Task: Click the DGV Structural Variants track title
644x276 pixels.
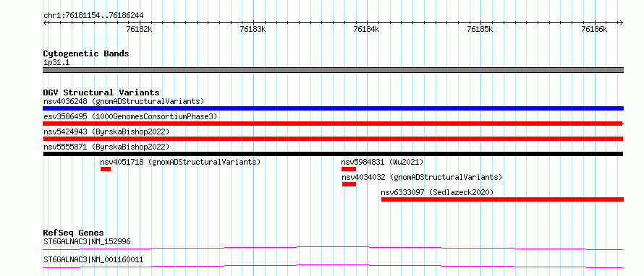Action: (101, 92)
